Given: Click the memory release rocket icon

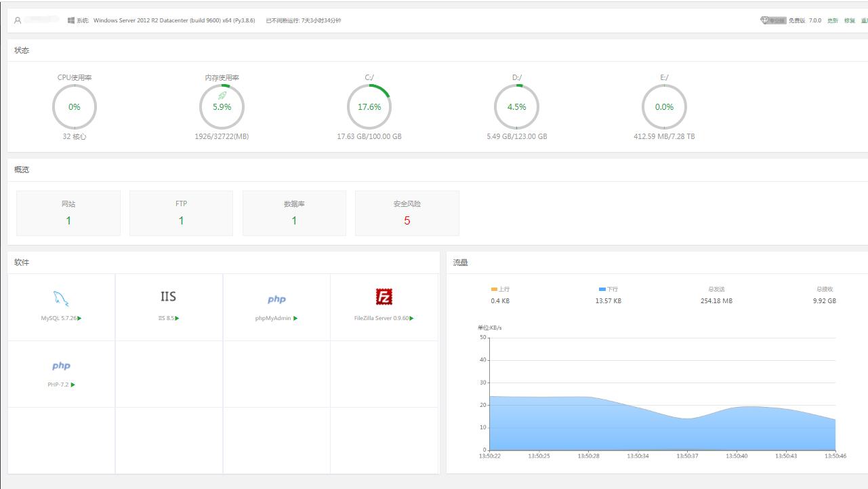Looking at the screenshot, I should [222, 96].
